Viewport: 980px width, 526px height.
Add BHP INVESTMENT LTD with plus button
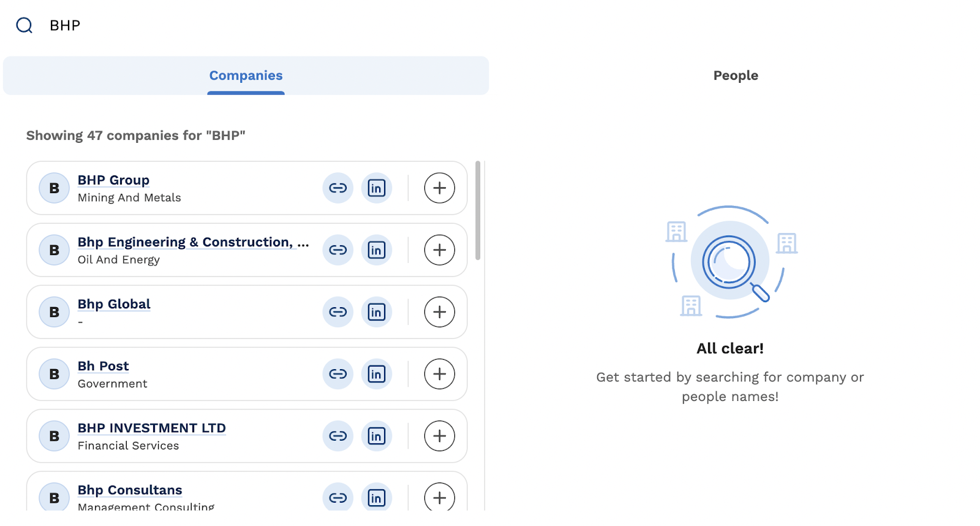pos(440,436)
